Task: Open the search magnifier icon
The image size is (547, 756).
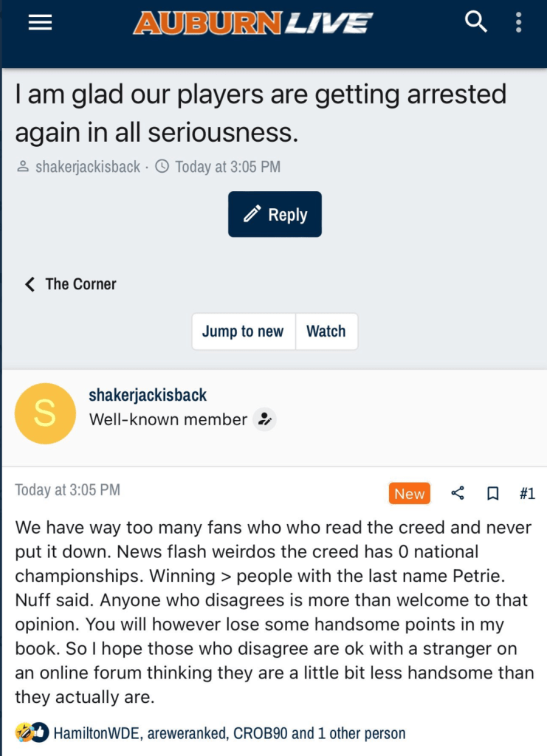Action: (x=476, y=23)
